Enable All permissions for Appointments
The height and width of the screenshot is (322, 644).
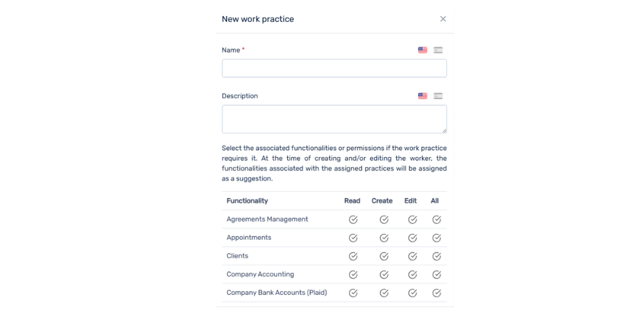pyautogui.click(x=437, y=238)
